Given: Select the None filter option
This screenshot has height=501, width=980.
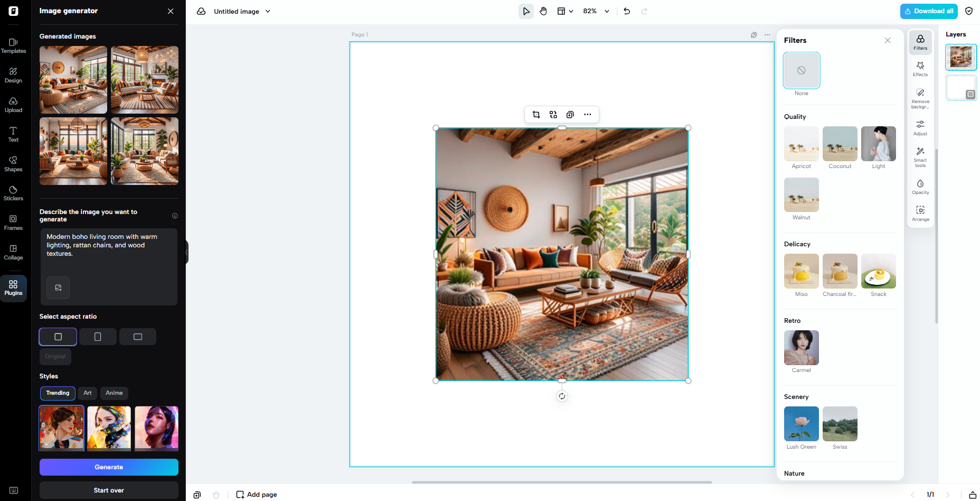Looking at the screenshot, I should click(x=802, y=70).
